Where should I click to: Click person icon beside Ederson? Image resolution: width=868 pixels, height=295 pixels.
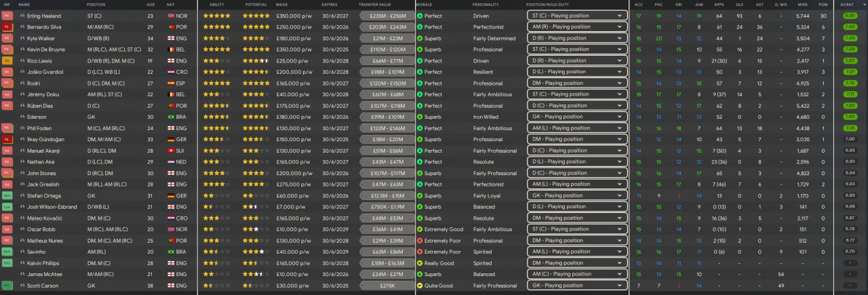point(22,117)
